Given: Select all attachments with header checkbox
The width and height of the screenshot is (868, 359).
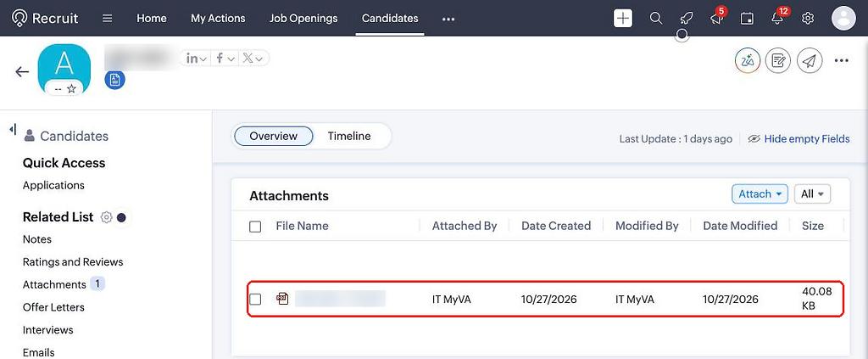Looking at the screenshot, I should 255,227.
